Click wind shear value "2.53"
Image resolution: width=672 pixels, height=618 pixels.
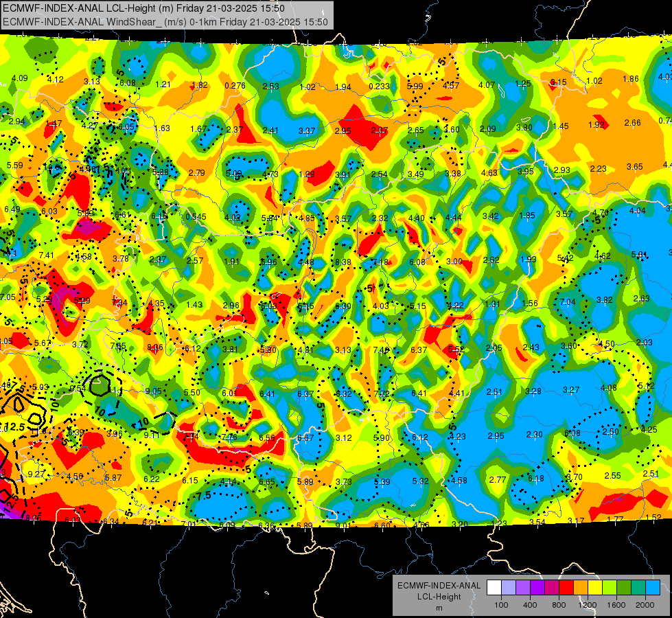coord(271,87)
